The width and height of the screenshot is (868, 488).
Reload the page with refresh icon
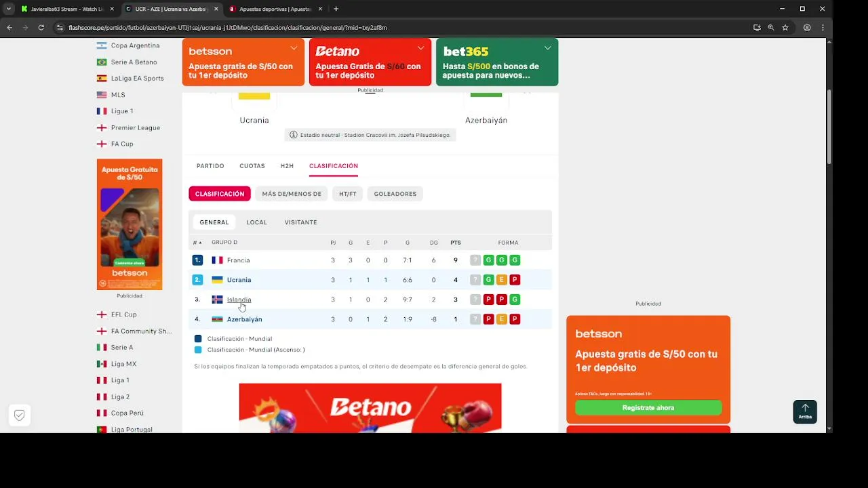click(41, 28)
